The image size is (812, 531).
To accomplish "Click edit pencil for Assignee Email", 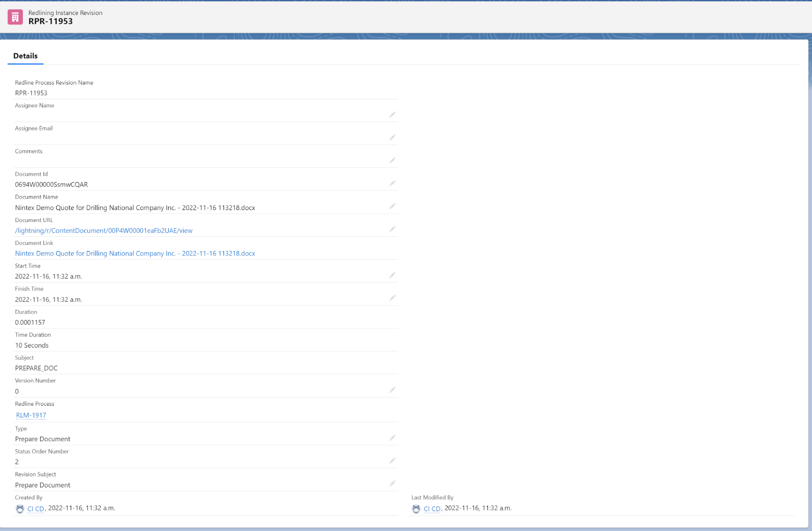I will (x=392, y=138).
